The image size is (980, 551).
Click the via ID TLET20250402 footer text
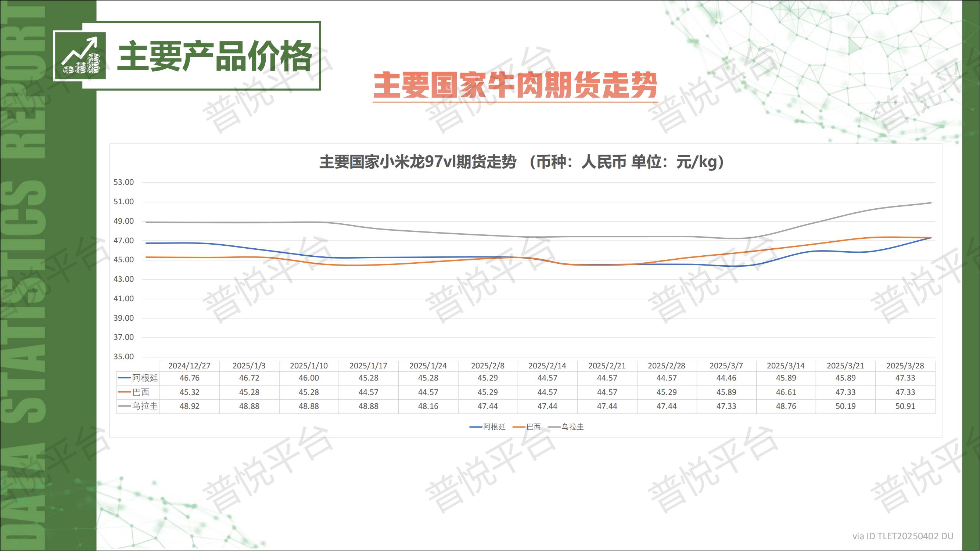(x=903, y=536)
